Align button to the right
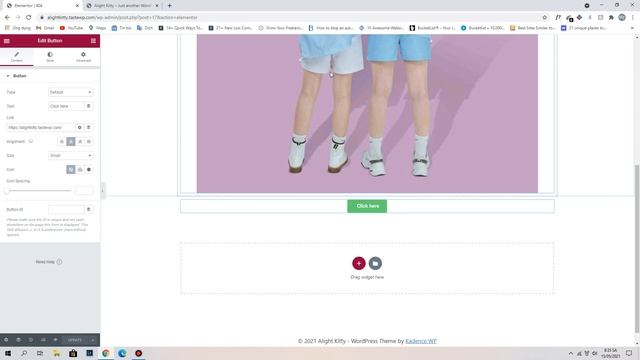This screenshot has width=640, height=360. (80, 142)
